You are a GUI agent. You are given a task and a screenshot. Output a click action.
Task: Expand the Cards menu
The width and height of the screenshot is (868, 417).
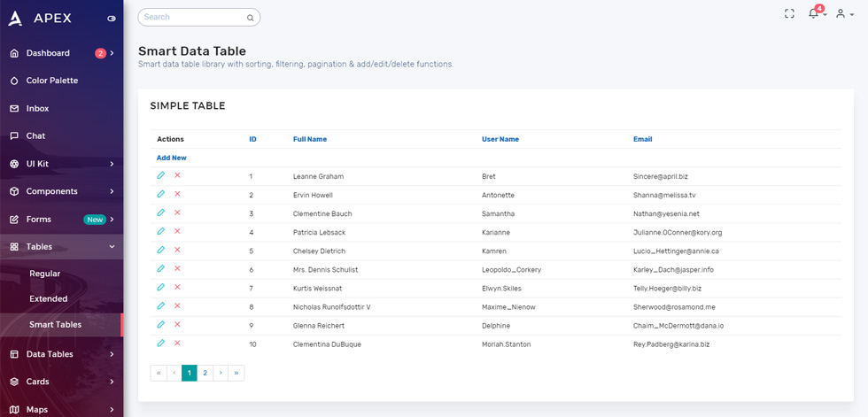[x=62, y=382]
